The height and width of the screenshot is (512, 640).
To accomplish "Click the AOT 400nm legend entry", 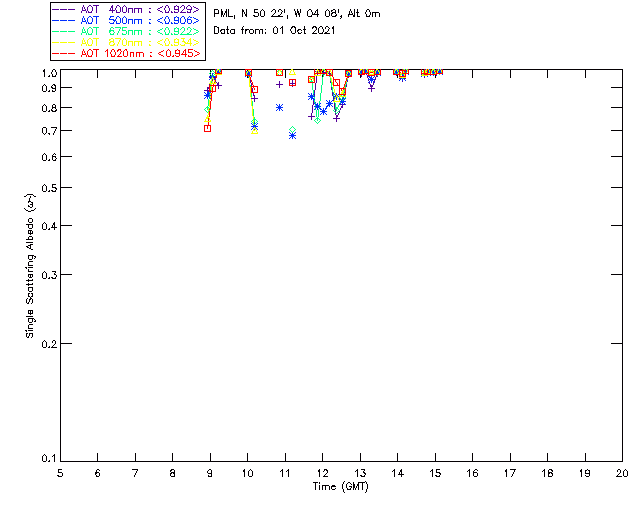I will [x=126, y=9].
